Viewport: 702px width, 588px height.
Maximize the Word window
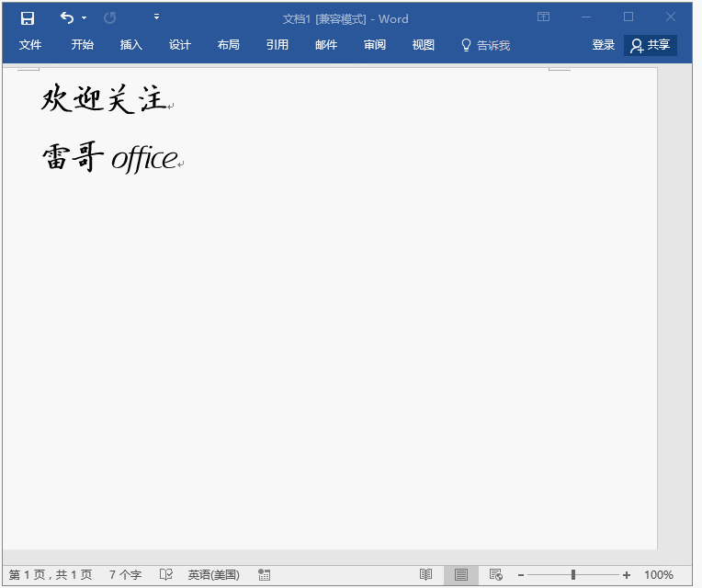coord(628,17)
